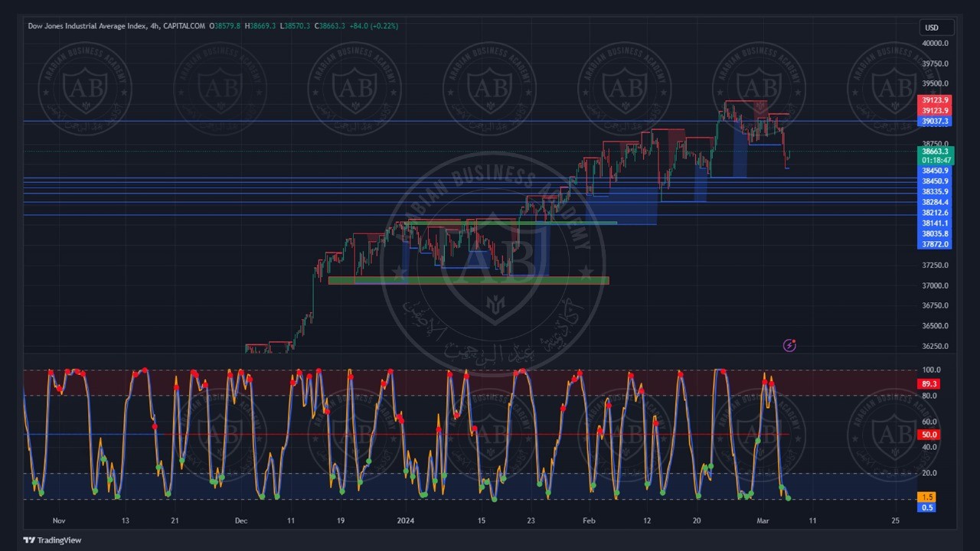Select the 37872.0 price line label

[x=935, y=245]
